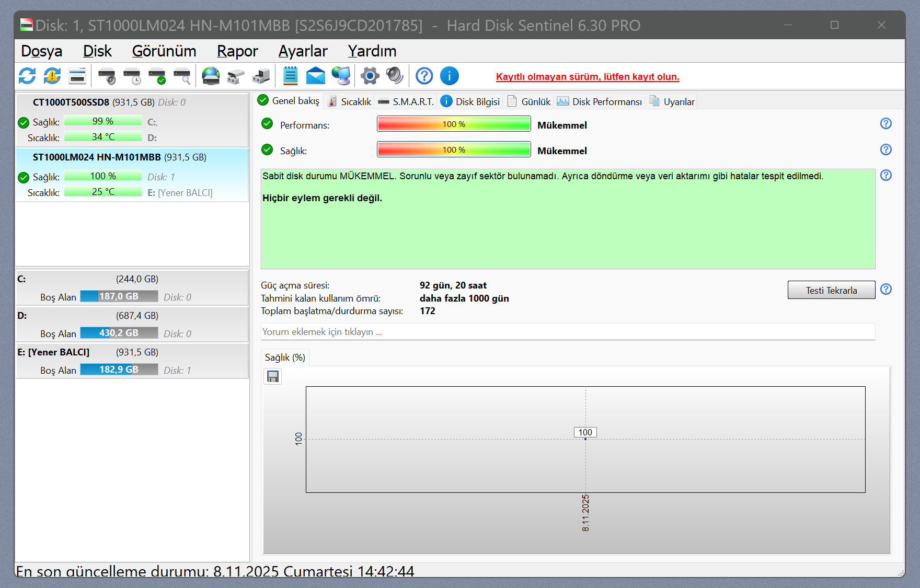This screenshot has height=588, width=920.
Task: Click the disk with magnifier toolbar icon
Action: tap(182, 76)
